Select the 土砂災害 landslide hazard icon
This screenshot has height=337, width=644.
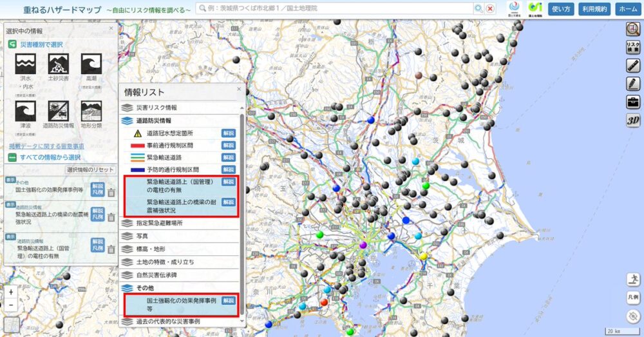(x=59, y=64)
